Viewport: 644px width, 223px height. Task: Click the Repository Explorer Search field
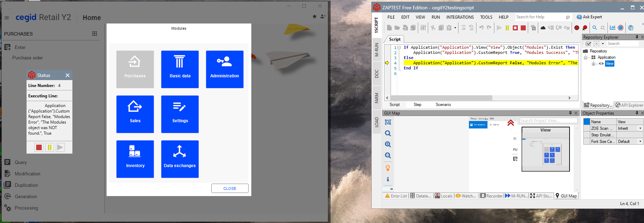pyautogui.click(x=623, y=43)
